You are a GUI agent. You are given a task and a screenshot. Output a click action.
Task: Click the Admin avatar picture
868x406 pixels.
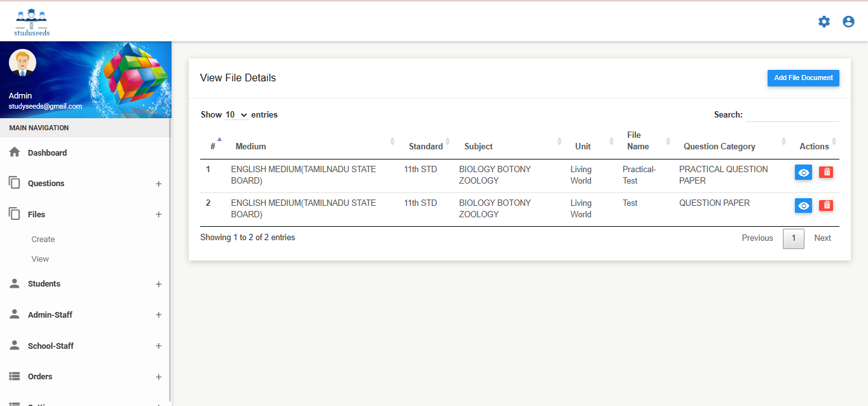pyautogui.click(x=22, y=63)
